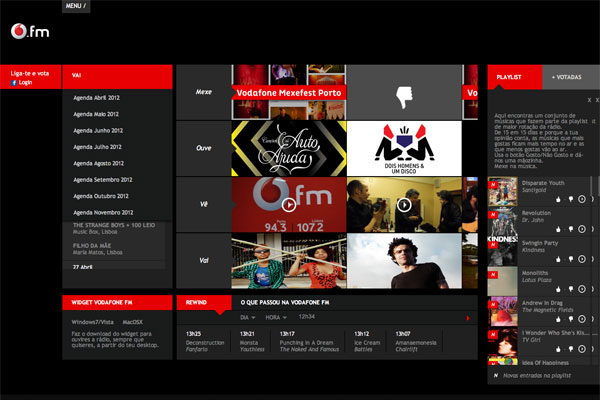Click the circle icon on Swingin Party row
This screenshot has width=600, height=400.
(582, 259)
